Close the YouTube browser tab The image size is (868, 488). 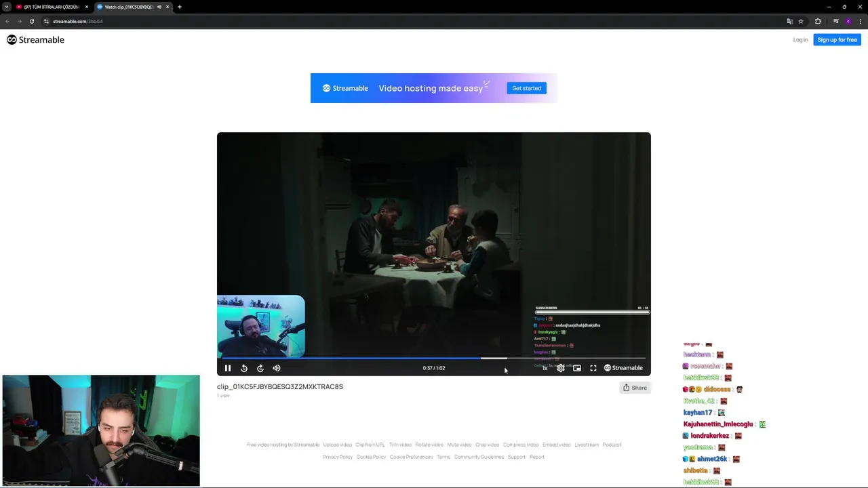click(x=87, y=7)
